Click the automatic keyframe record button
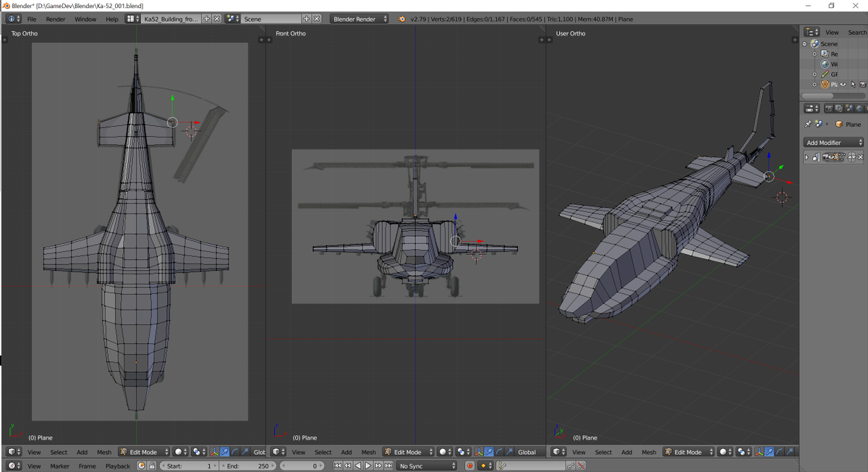Viewport: 868px width, 472px height. (469, 465)
